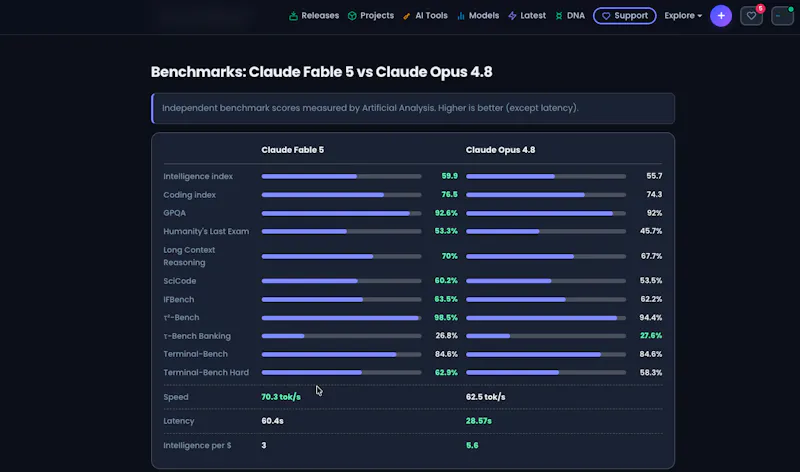Click the Intelligence per $ label

[197, 445]
